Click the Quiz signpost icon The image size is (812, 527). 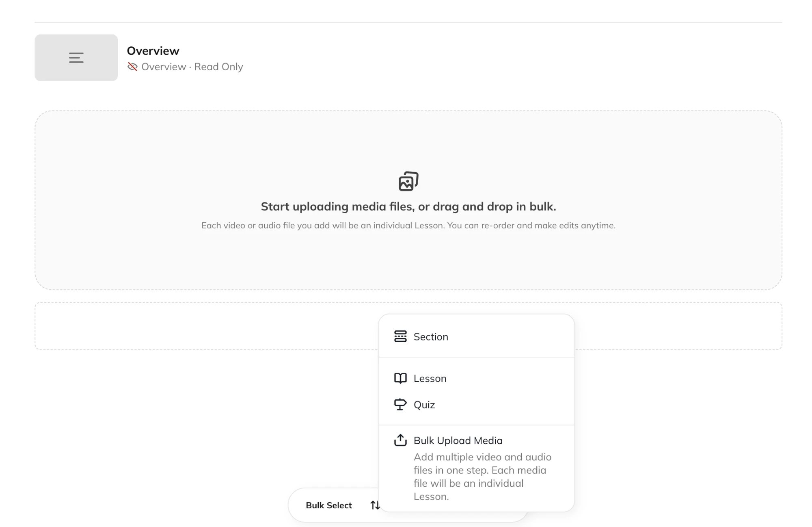[400, 405]
